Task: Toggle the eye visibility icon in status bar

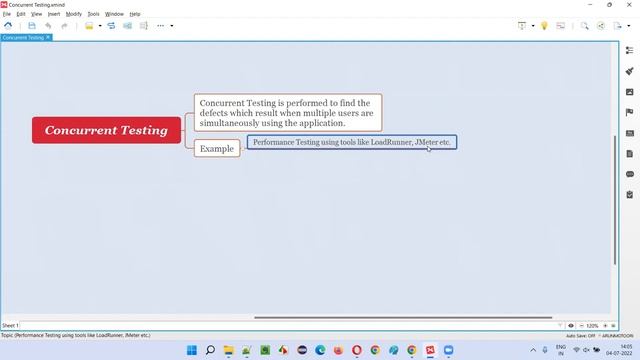Action: pyautogui.click(x=571, y=326)
